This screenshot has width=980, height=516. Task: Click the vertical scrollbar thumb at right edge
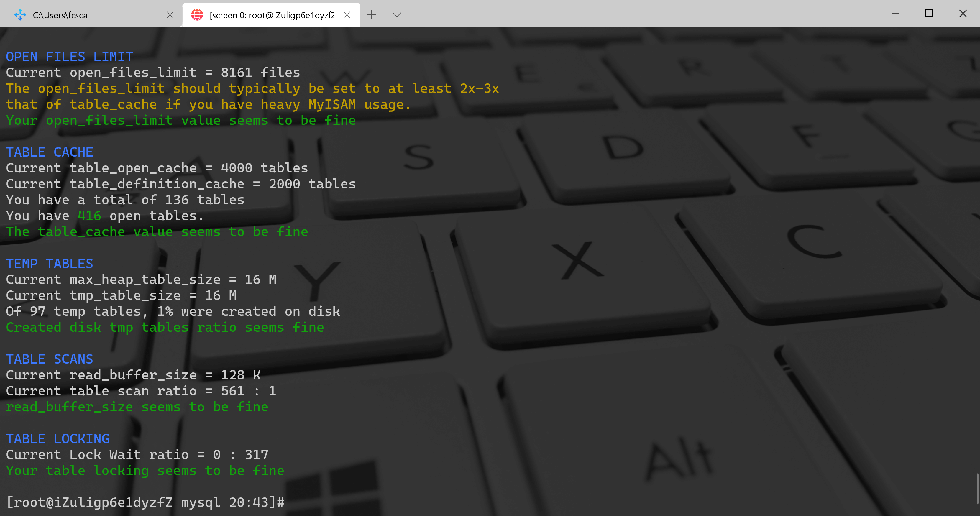click(977, 488)
